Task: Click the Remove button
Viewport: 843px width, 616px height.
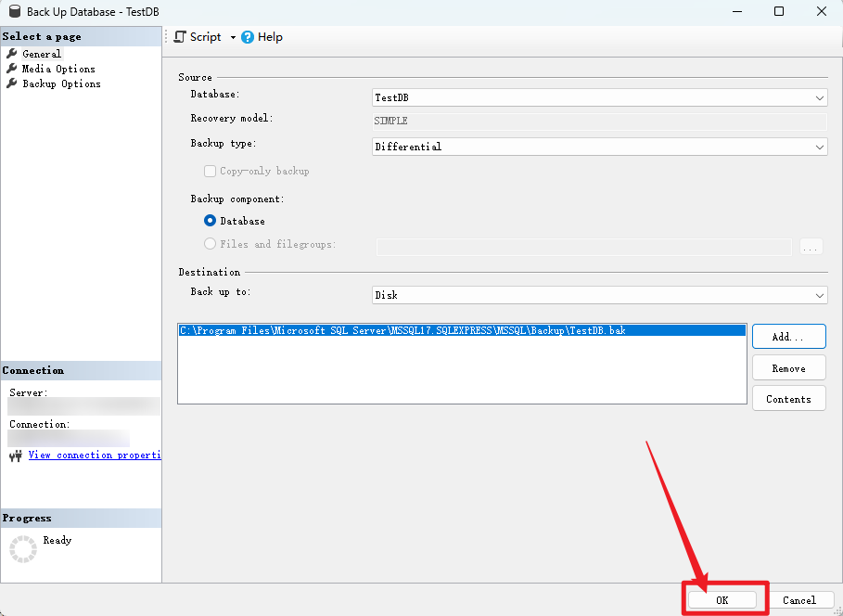Action: (x=788, y=368)
